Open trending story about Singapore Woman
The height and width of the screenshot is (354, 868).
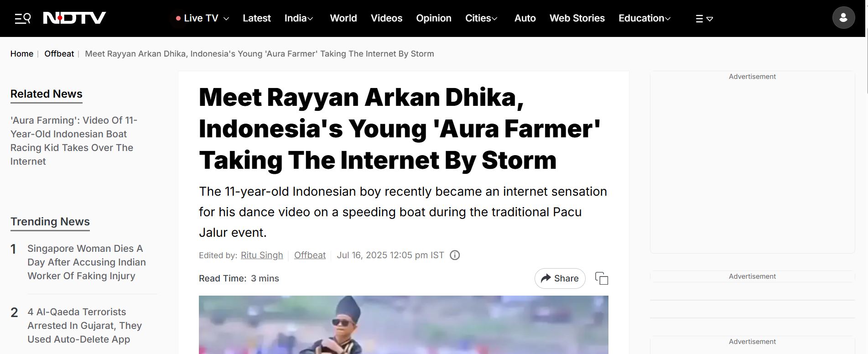coord(87,262)
